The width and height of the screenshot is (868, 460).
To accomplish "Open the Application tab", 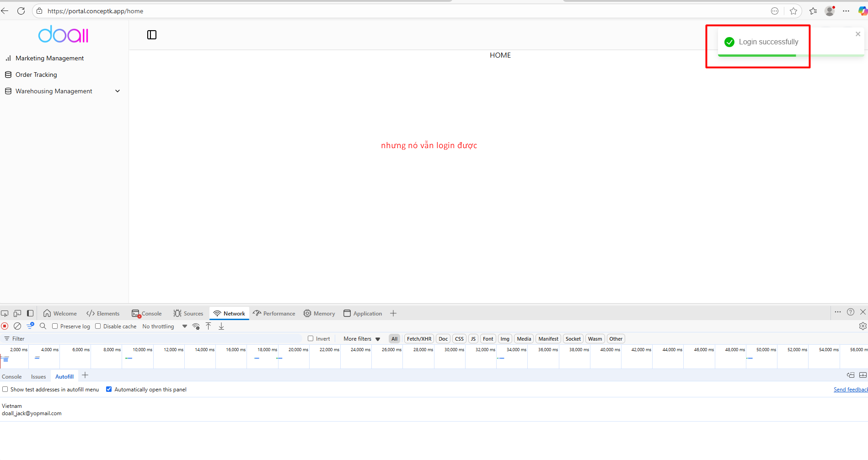I will click(363, 314).
